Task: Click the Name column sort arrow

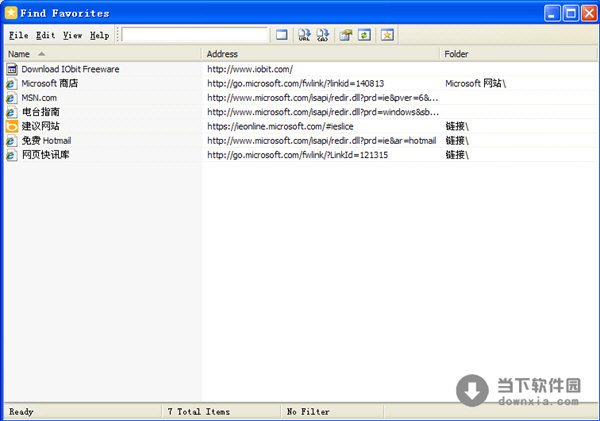Action: [41, 54]
